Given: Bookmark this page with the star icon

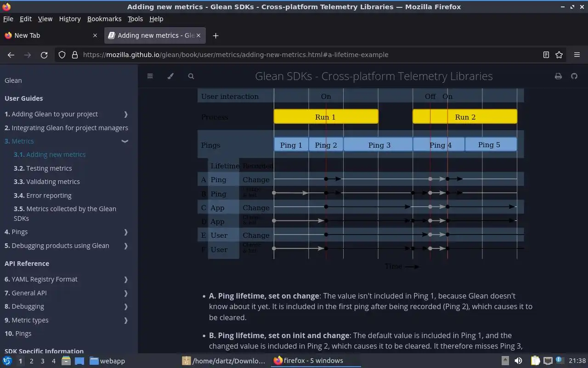Looking at the screenshot, I should (x=559, y=55).
